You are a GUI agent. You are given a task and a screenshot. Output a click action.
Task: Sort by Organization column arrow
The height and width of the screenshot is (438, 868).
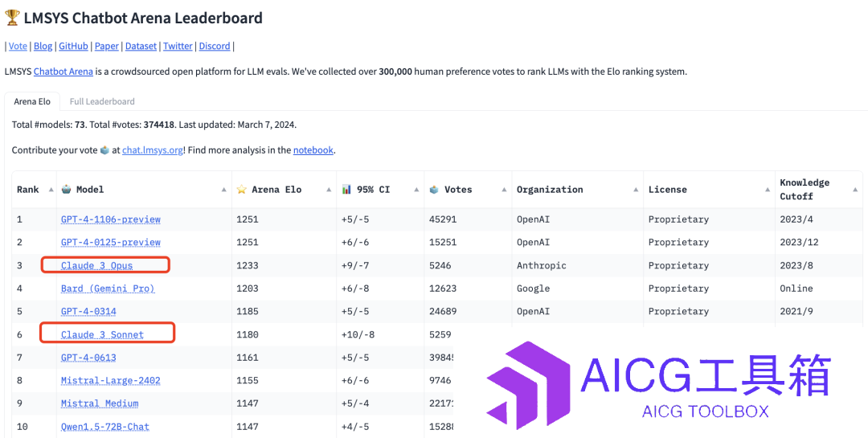(635, 190)
